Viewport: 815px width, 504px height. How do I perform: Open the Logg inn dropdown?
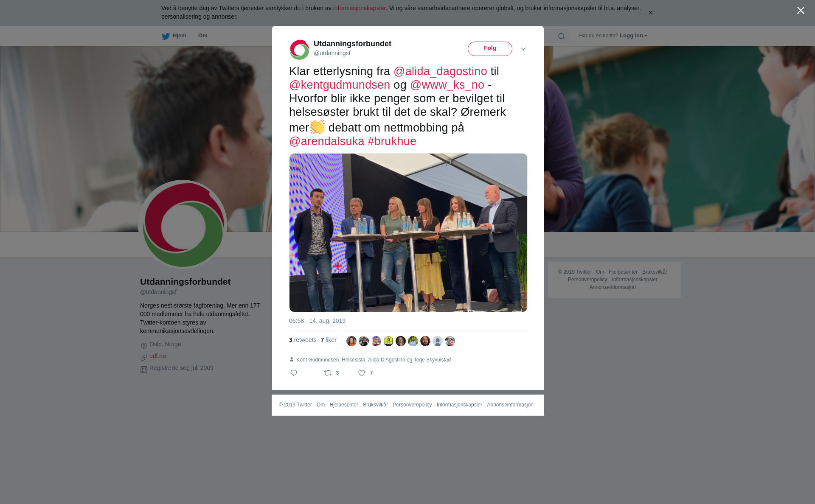(x=633, y=36)
